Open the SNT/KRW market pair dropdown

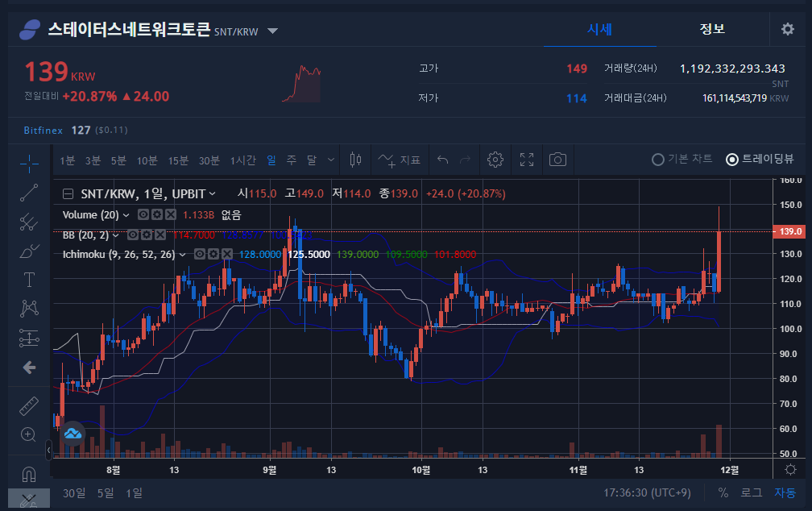[x=272, y=31]
